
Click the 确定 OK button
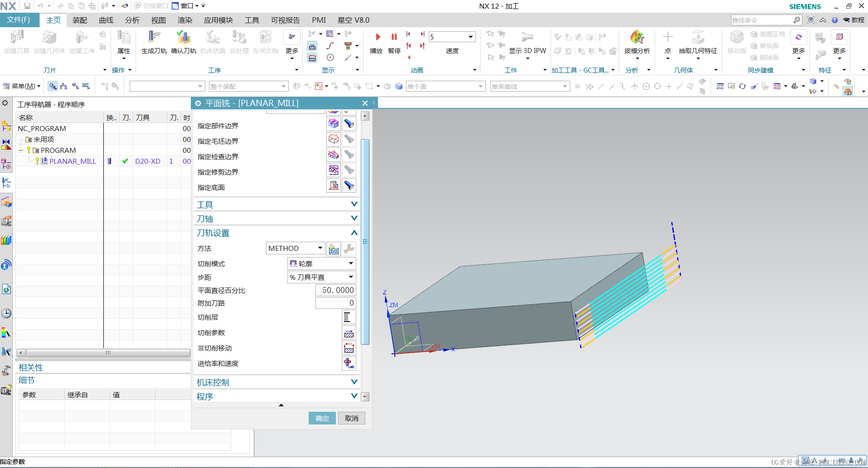[x=322, y=418]
